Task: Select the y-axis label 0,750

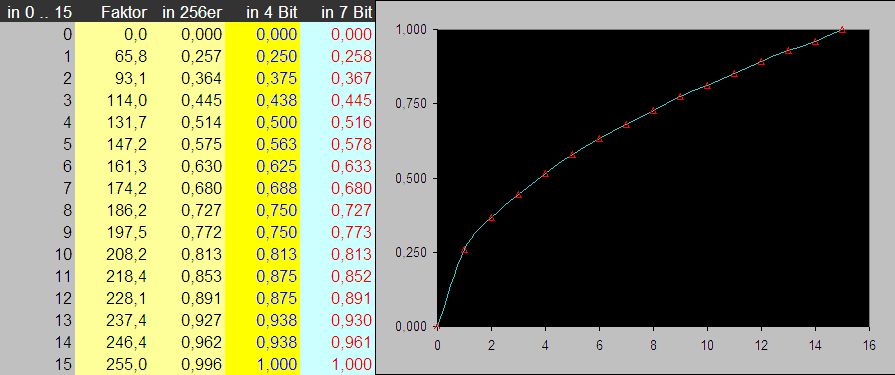Action: point(410,104)
